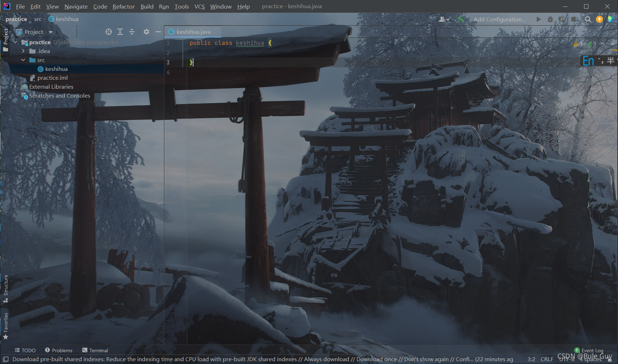
Task: Open the Window menu
Action: pyautogui.click(x=221, y=6)
